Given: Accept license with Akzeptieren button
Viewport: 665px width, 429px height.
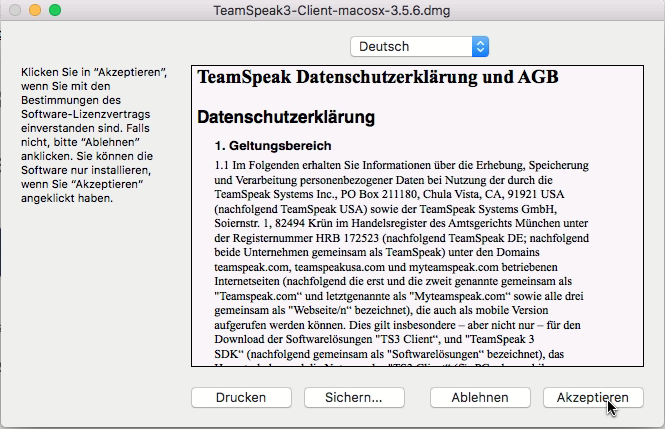Looking at the screenshot, I should pos(592,397).
